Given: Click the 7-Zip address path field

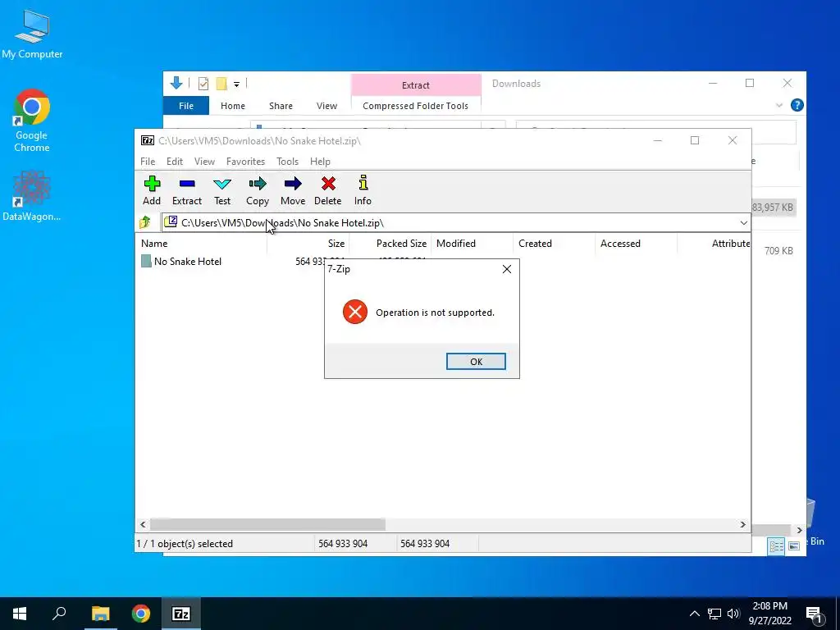Looking at the screenshot, I should 455,223.
